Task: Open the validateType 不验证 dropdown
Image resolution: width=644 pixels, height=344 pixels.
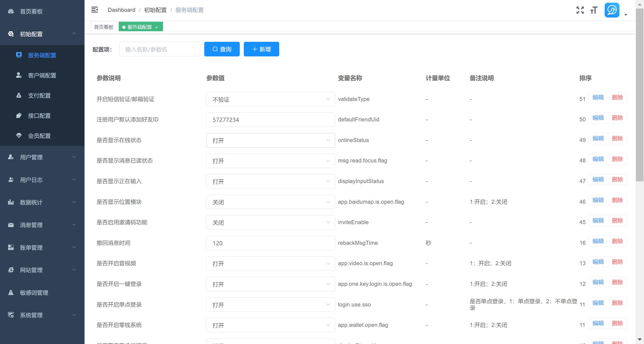Action: pyautogui.click(x=270, y=99)
